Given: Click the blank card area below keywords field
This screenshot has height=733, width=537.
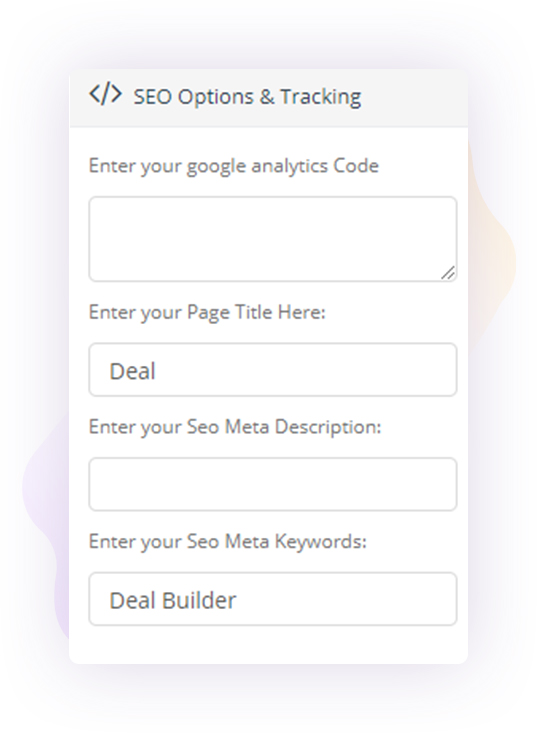Looking at the screenshot, I should 269,645.
